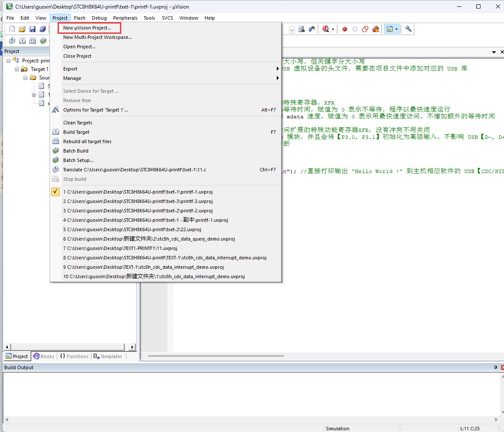Open the File menu
The width and height of the screenshot is (504, 432).
pyautogui.click(x=10, y=18)
